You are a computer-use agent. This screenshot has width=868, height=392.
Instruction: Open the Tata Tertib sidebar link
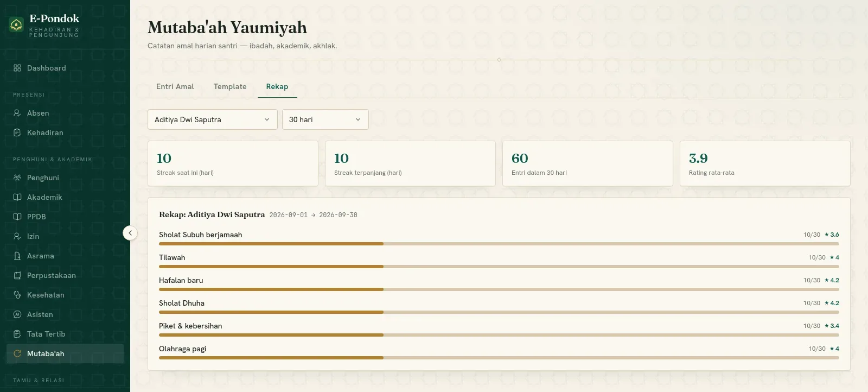[x=65, y=334]
